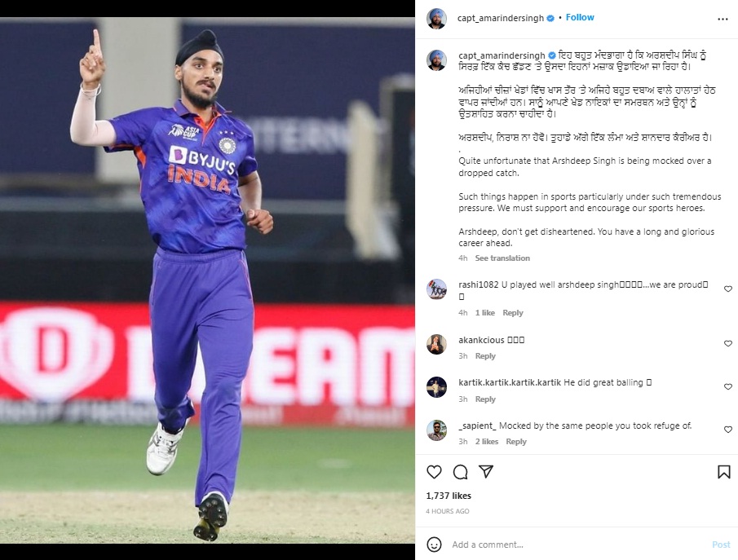This screenshot has height=560, width=738.
Task: View the 1,737 likes list
Action: point(449,496)
